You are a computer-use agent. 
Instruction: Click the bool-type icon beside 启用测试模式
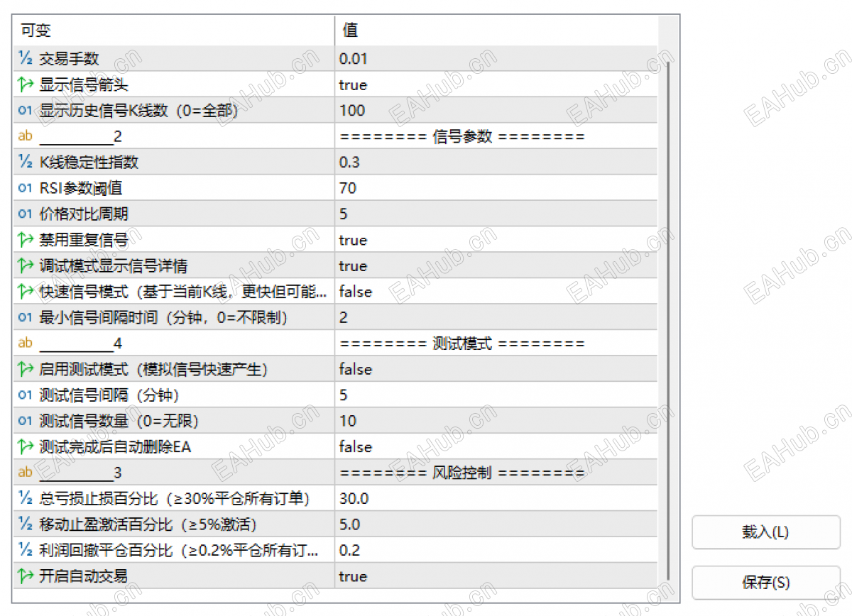[x=26, y=370]
